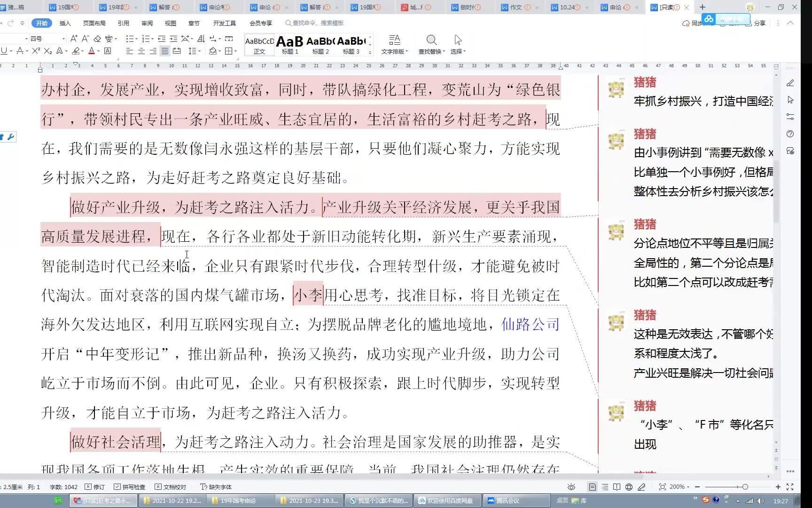Center align the text
The width and height of the screenshot is (812, 508).
(141, 51)
